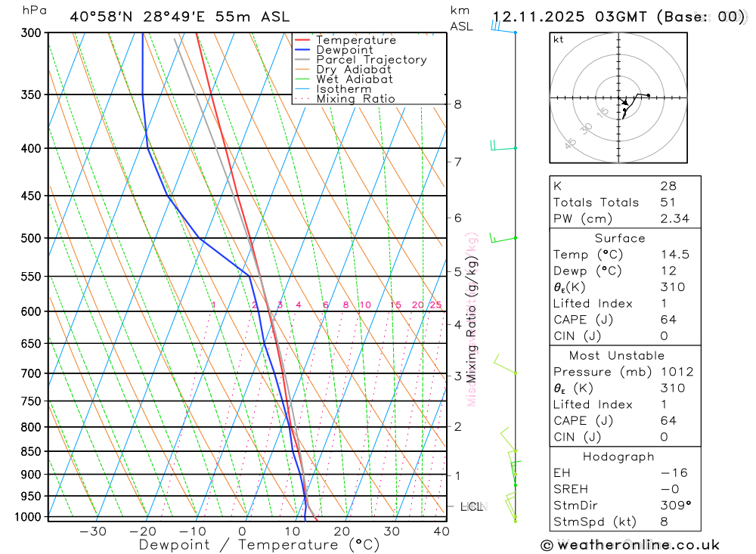Click the 1000 hPa pressure axis label
The image size is (756, 554).
click(28, 518)
